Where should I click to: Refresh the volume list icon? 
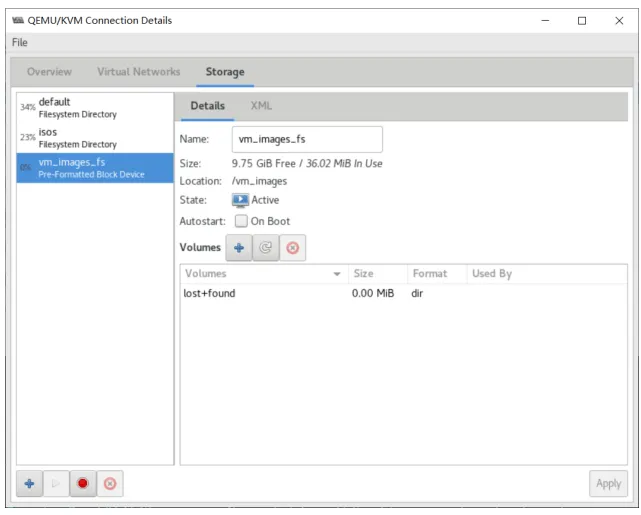(266, 248)
